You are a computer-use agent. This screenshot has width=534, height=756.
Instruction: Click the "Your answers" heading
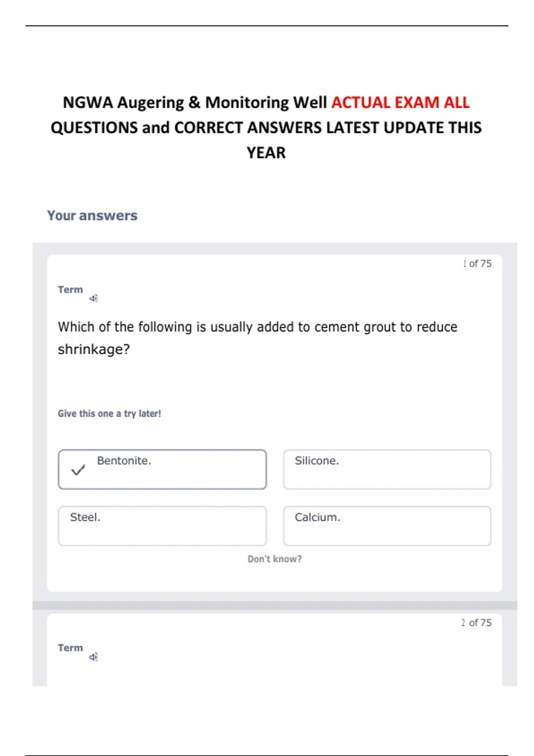coord(93,216)
